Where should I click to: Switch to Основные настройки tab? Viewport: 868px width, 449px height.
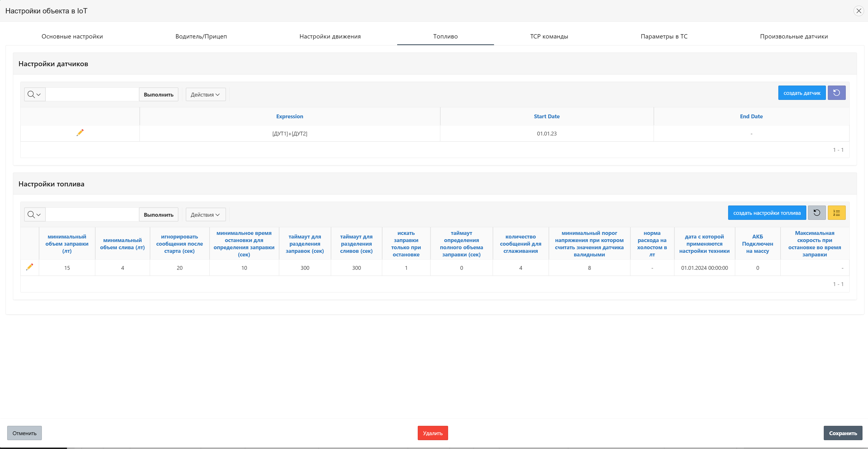(72, 36)
